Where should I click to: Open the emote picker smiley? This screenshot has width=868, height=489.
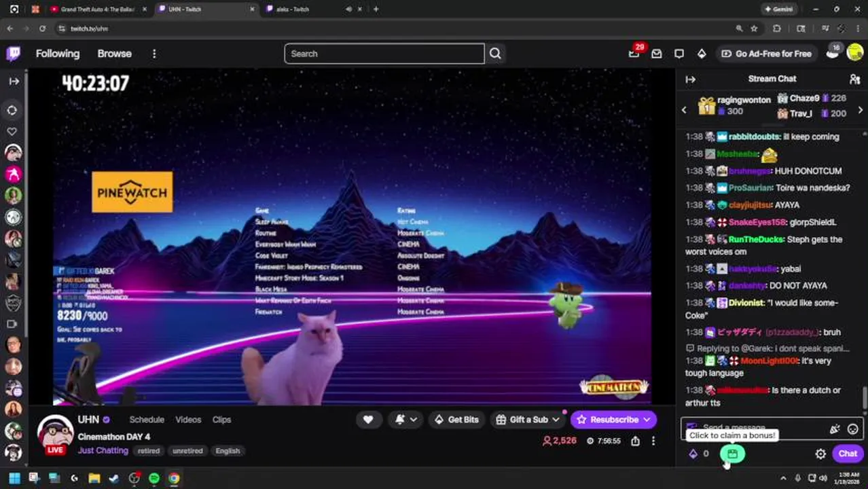click(852, 429)
